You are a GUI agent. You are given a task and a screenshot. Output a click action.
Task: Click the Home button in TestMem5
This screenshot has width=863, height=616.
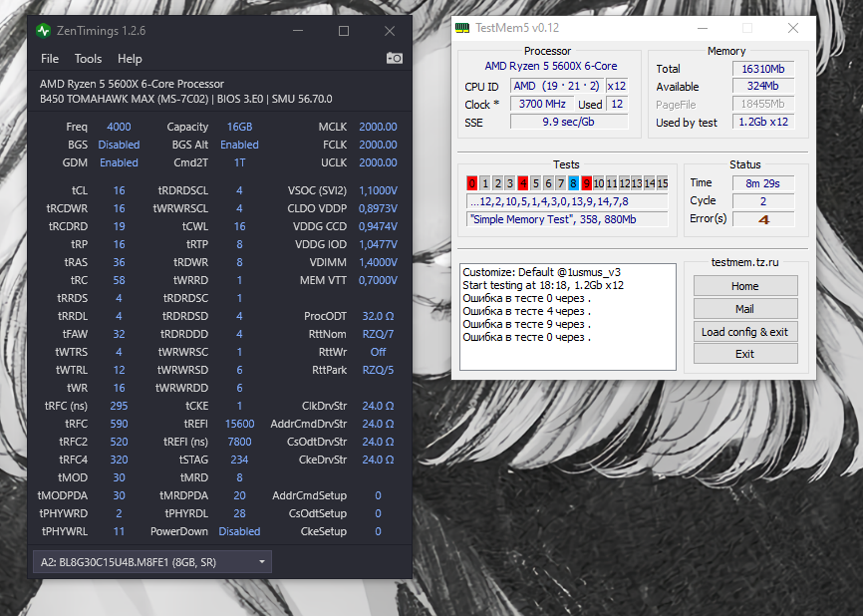[745, 286]
